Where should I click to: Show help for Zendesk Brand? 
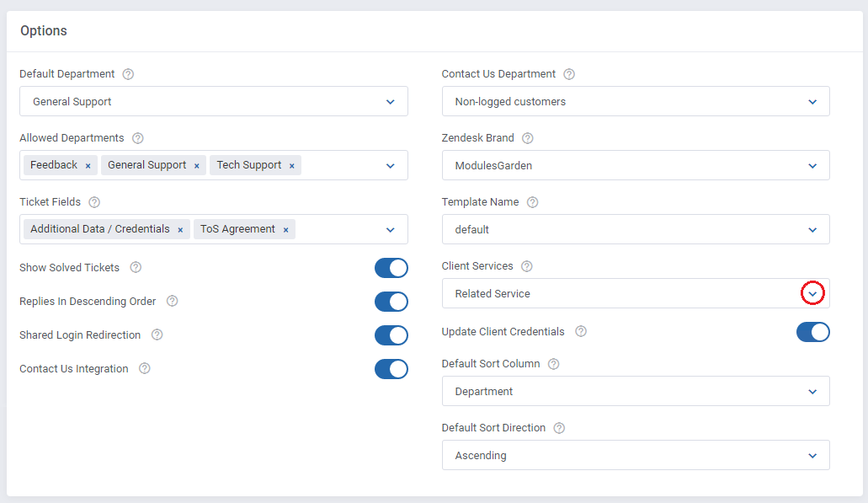point(528,138)
